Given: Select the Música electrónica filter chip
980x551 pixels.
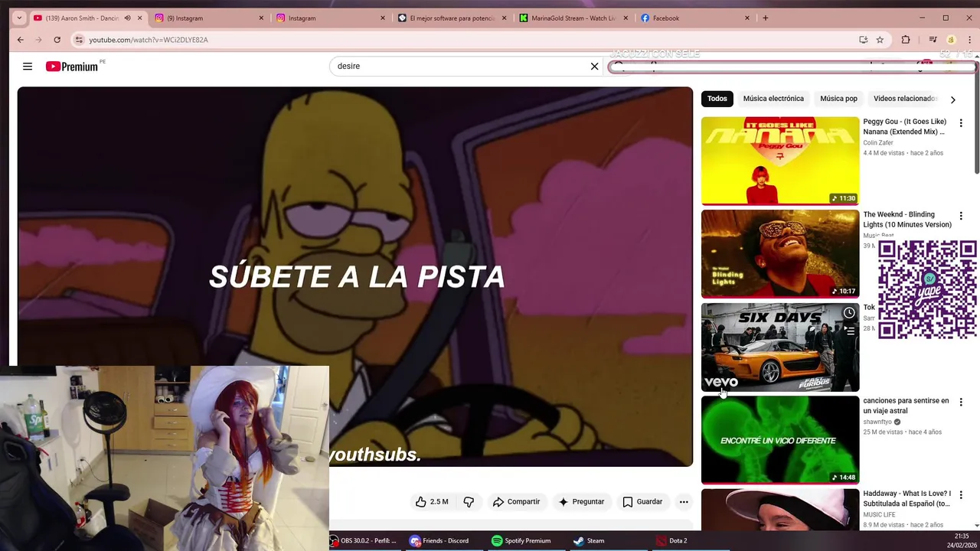Looking at the screenshot, I should tap(773, 99).
